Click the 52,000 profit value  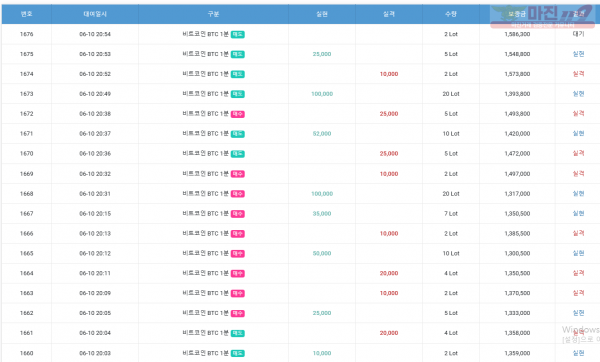[322, 134]
